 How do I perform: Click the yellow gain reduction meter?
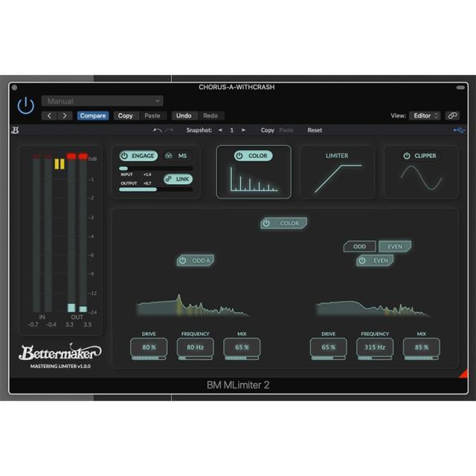59,164
